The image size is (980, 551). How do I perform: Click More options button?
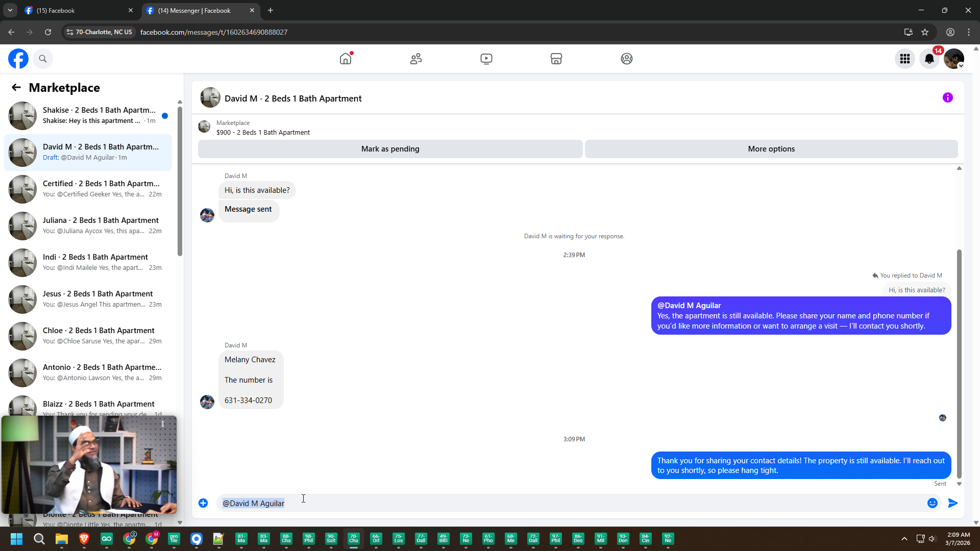(x=771, y=149)
